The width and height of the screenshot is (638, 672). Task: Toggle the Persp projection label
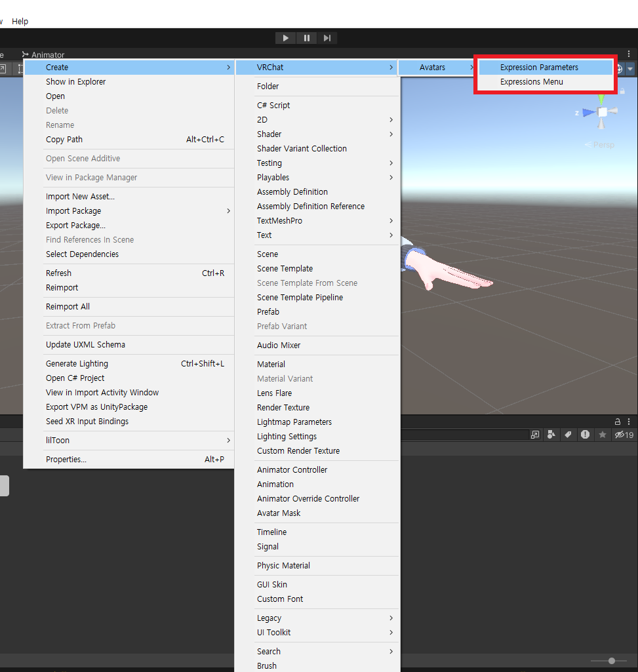pyautogui.click(x=600, y=145)
